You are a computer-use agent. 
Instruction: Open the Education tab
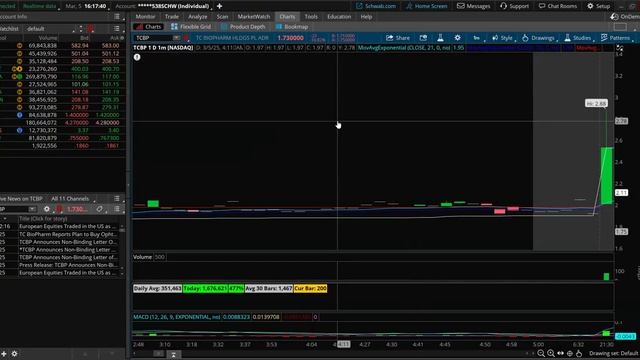[339, 17]
